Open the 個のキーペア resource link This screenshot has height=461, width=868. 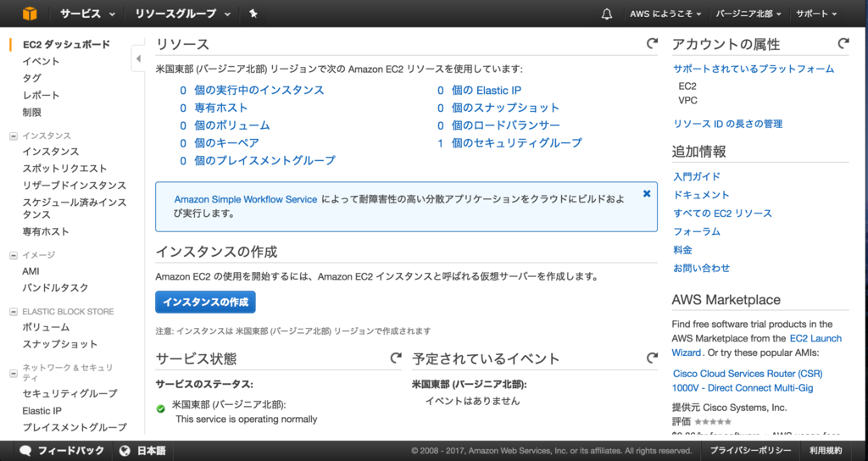[x=226, y=142]
